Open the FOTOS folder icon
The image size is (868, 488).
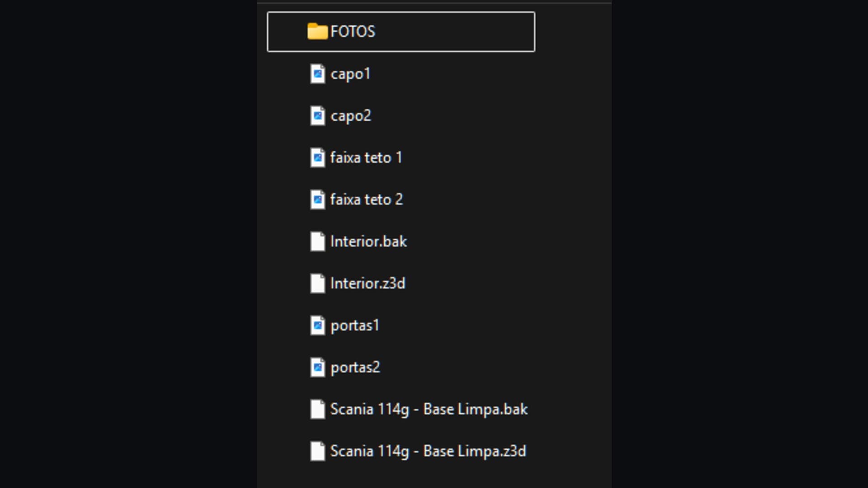pos(317,32)
